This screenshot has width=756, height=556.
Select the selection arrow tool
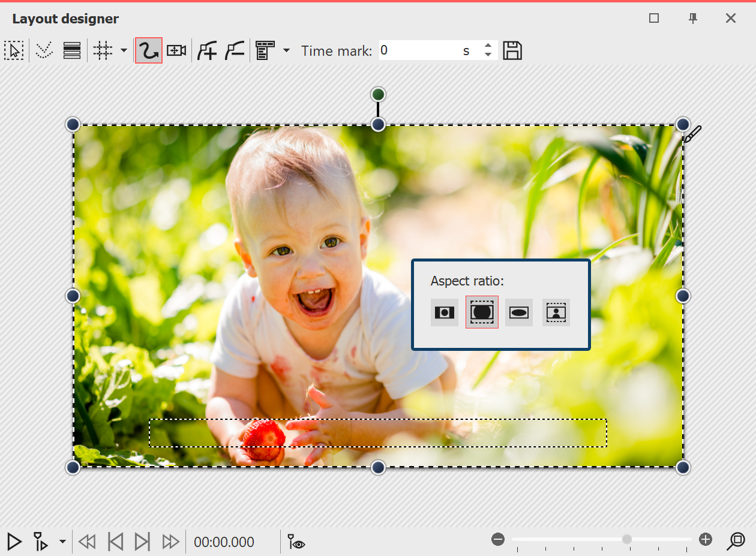(x=14, y=50)
